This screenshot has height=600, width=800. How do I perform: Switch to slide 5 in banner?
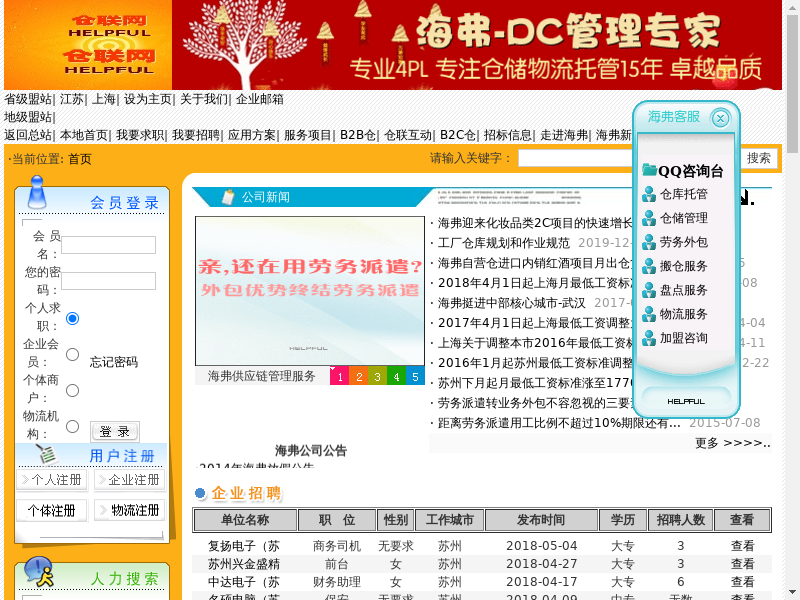[x=415, y=377]
